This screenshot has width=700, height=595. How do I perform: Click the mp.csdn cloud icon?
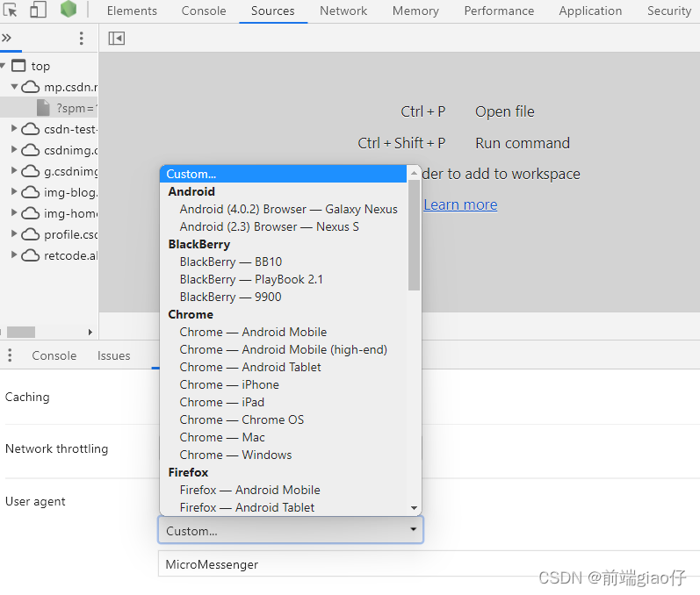click(31, 87)
